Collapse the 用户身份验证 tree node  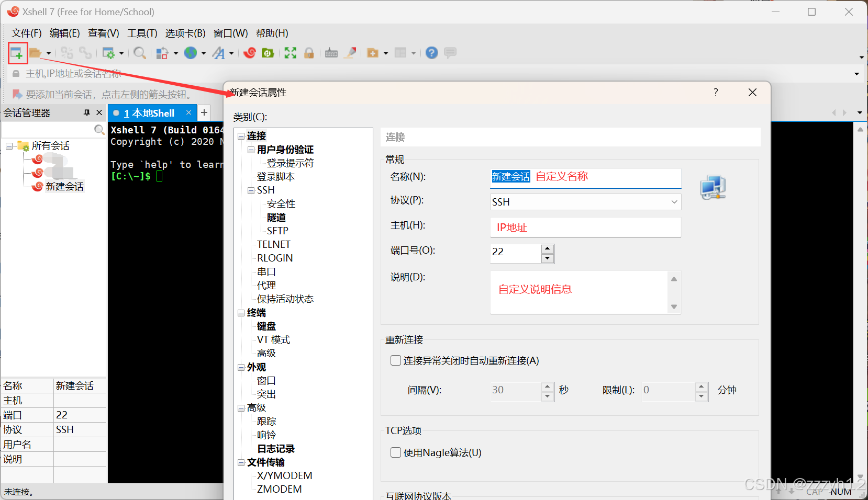pyautogui.click(x=251, y=150)
